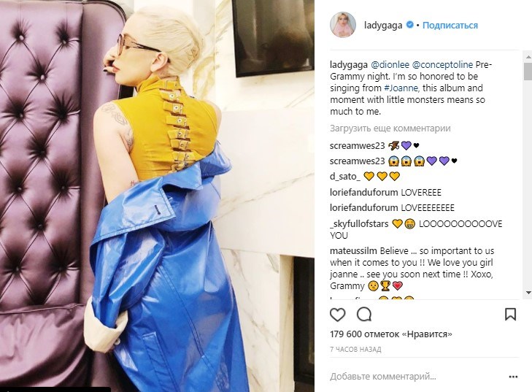Follow via Подписаться link
The height and width of the screenshot is (392, 532).
(450, 25)
